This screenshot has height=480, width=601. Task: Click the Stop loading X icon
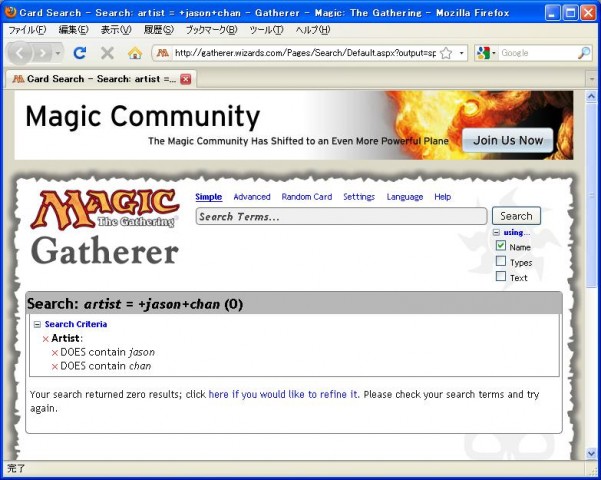point(107,53)
